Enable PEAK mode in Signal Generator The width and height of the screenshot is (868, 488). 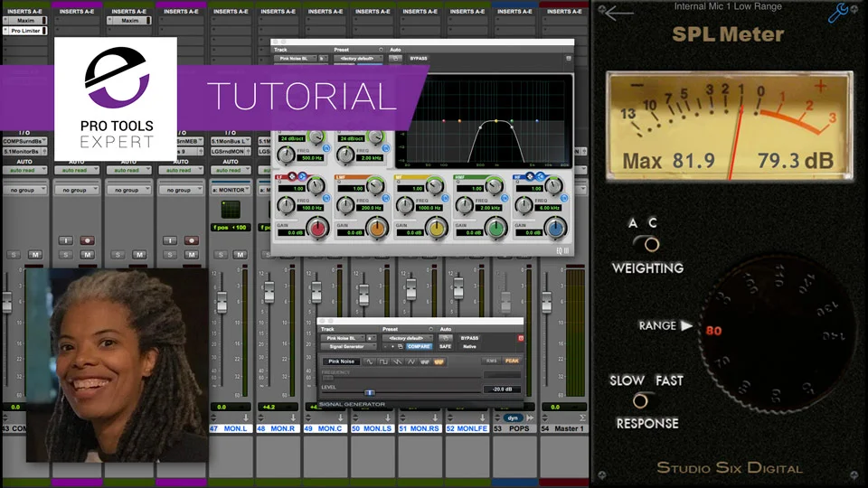pyautogui.click(x=512, y=361)
